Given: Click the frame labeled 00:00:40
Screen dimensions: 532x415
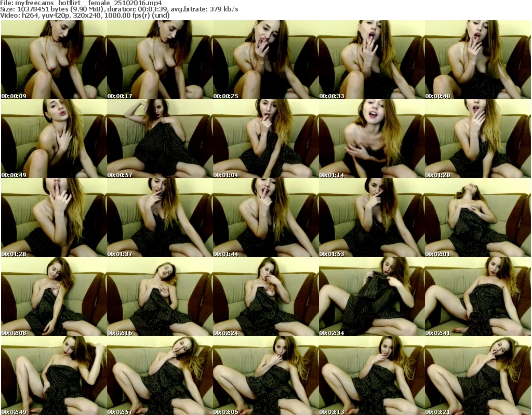Looking at the screenshot, I should pyautogui.click(x=477, y=60).
